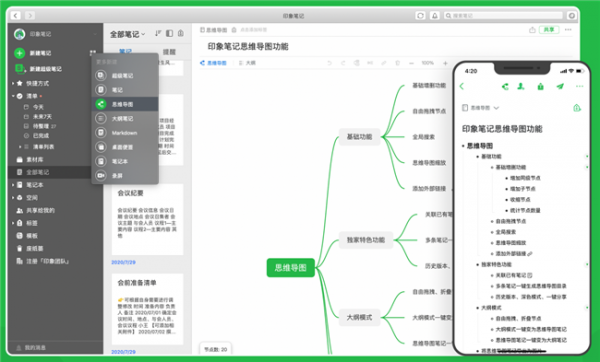This screenshot has width=600, height=362.
Task: Click the more-new-options grid icon beside 新建笔记
Action: tap(93, 53)
